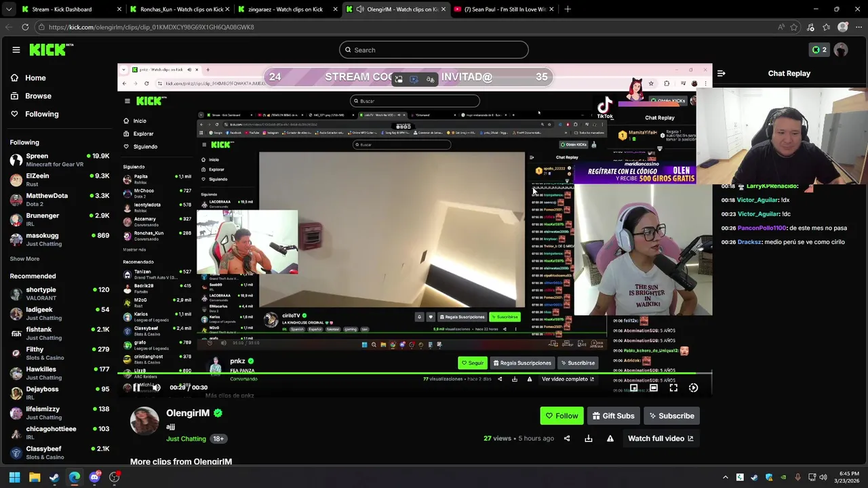Viewport: 868px width, 488px height.
Task: Switch to Stream - Kick Dashboard tab
Action: (71, 9)
